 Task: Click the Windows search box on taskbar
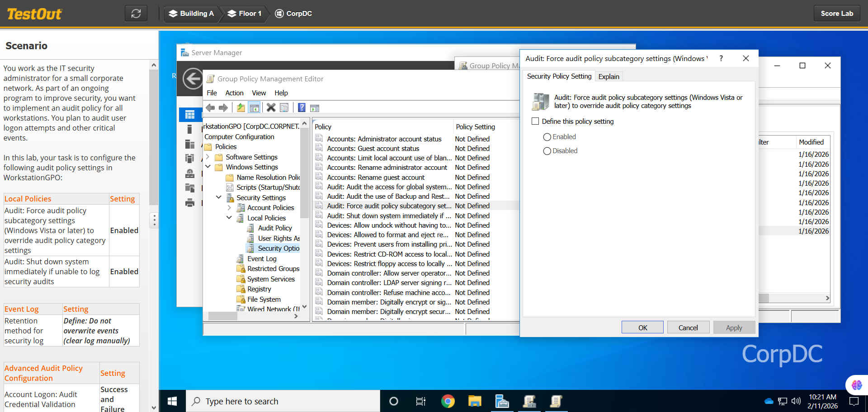pos(283,401)
